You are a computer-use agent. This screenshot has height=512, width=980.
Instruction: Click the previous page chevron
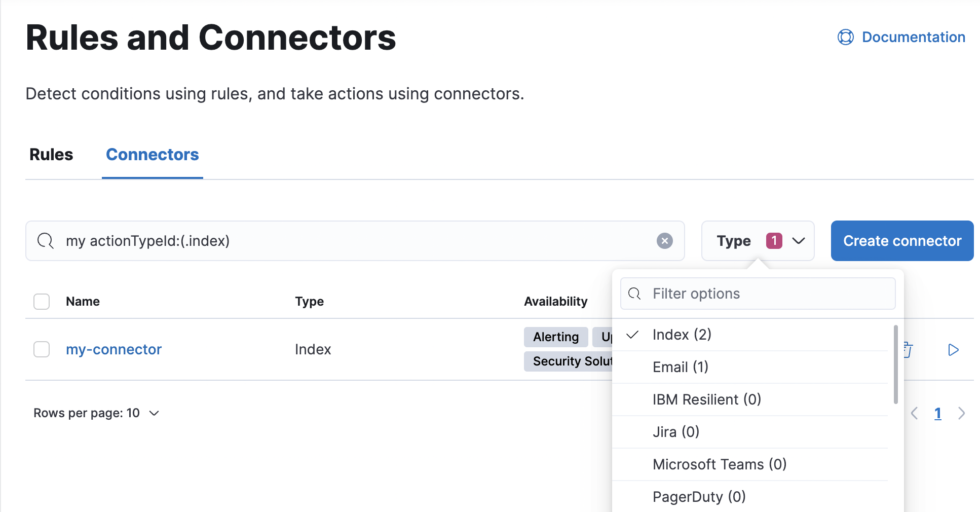[914, 413]
